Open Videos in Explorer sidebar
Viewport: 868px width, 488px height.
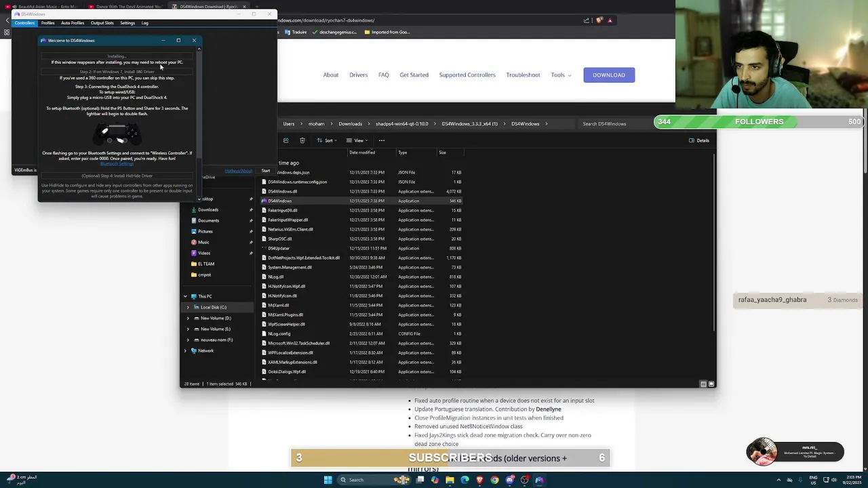(x=203, y=253)
